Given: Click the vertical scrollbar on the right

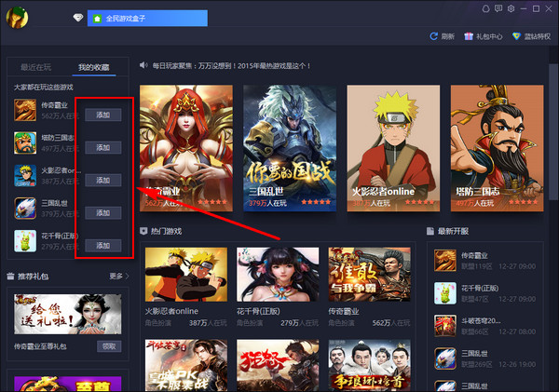Looking at the screenshot, I should [x=552, y=132].
